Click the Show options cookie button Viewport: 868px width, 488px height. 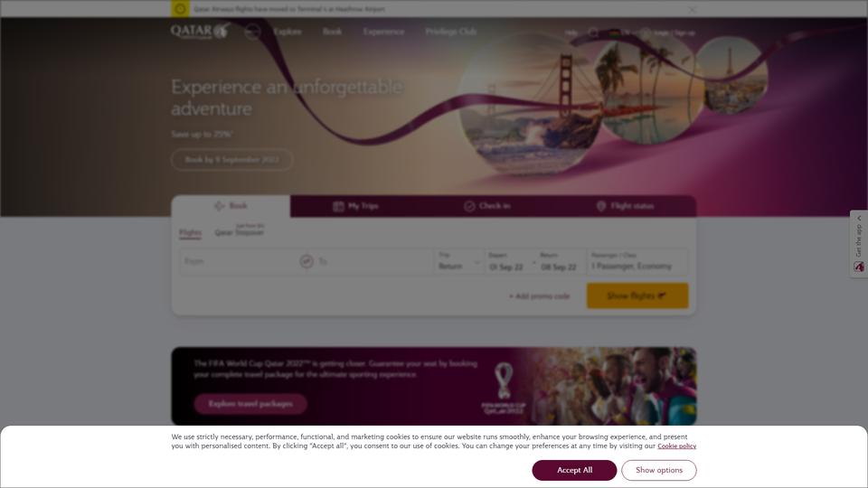tap(659, 470)
